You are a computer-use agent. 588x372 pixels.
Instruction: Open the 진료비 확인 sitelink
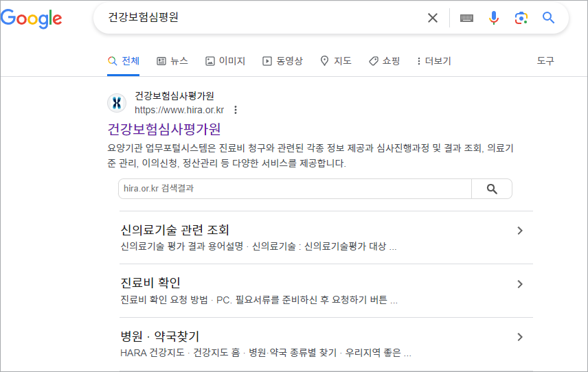click(x=150, y=283)
